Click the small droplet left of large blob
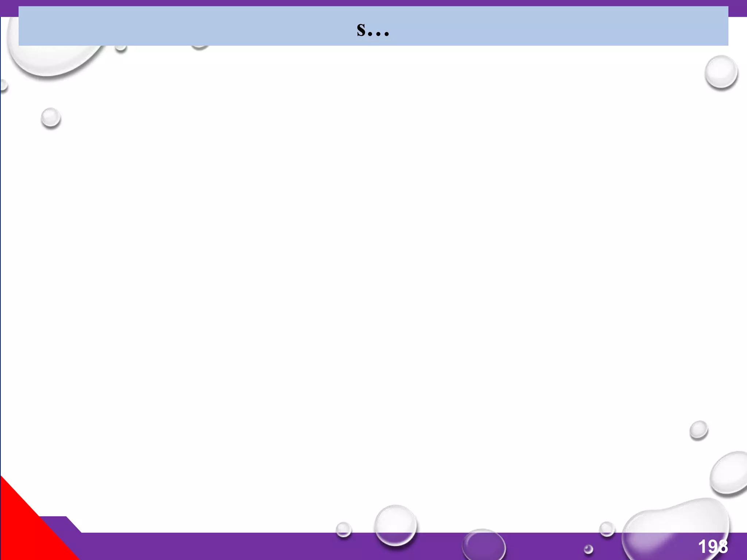The height and width of the screenshot is (560, 747). [x=607, y=529]
